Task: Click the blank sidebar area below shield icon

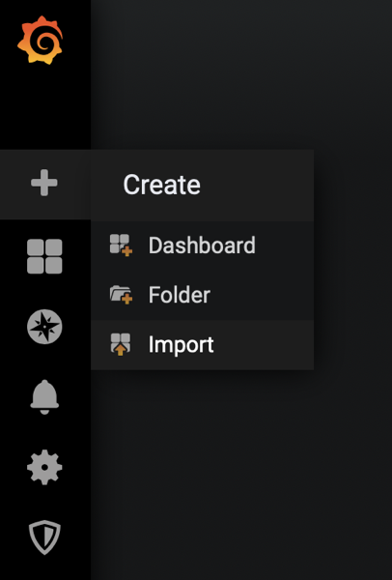Action: pos(44,569)
